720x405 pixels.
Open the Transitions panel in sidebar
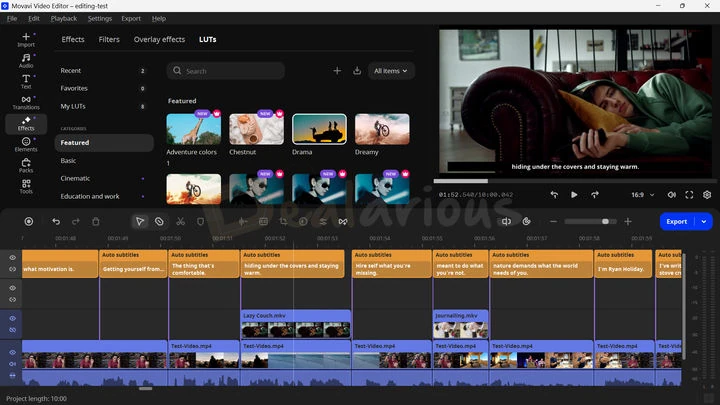pos(25,102)
